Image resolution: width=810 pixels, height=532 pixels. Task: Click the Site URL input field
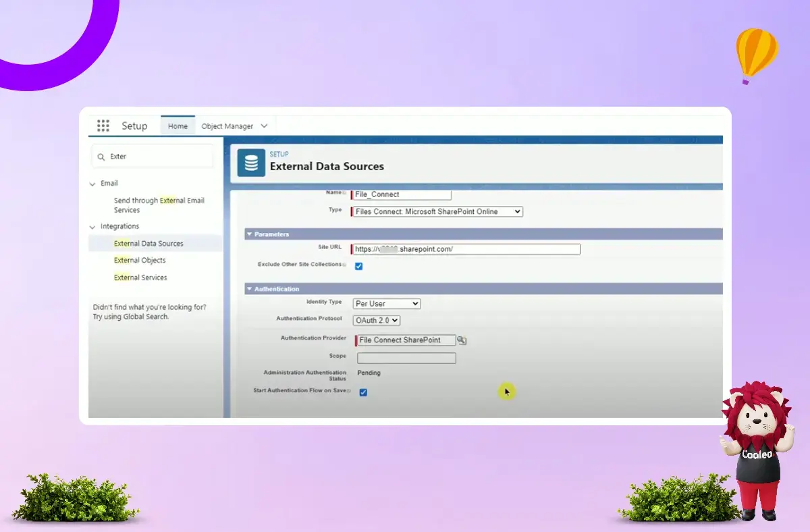pyautogui.click(x=466, y=249)
